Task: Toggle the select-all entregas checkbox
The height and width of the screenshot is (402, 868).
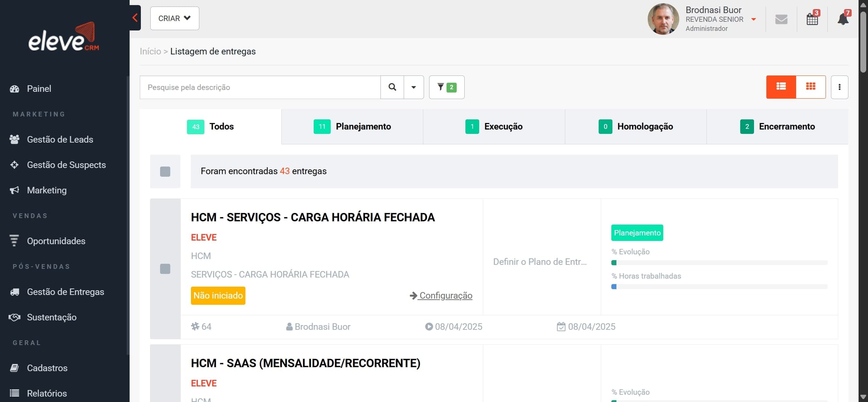Action: [165, 172]
